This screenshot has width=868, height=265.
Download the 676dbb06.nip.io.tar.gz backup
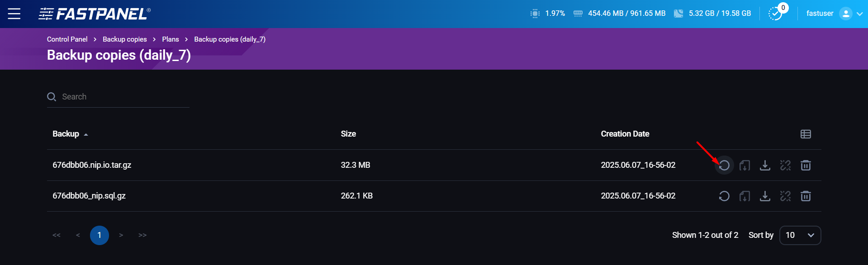point(765,166)
